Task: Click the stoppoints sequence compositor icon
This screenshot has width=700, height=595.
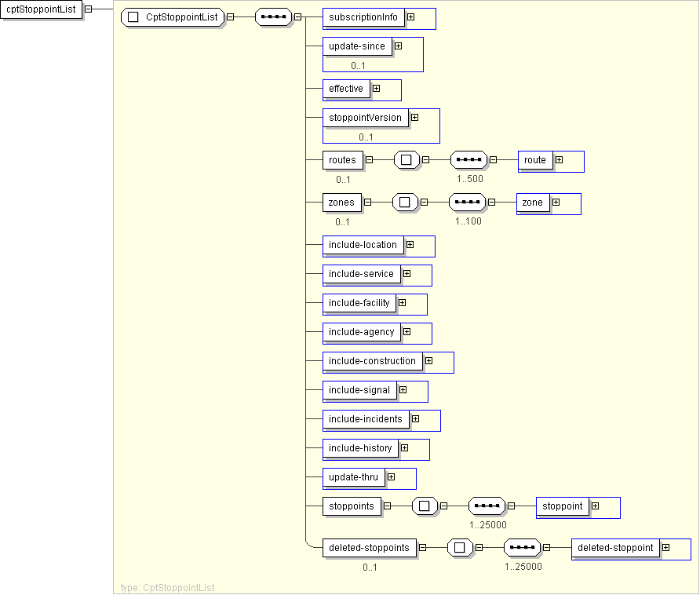Action: click(487, 506)
